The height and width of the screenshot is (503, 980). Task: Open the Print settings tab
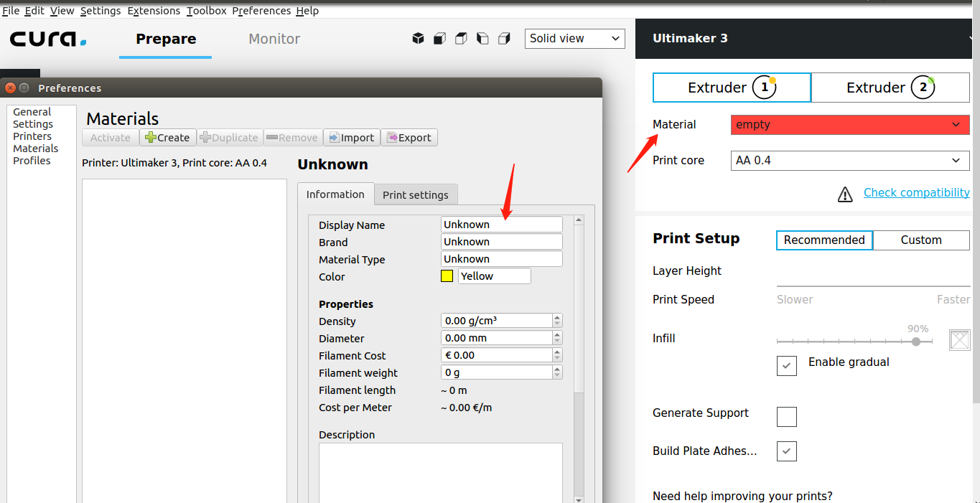(416, 194)
